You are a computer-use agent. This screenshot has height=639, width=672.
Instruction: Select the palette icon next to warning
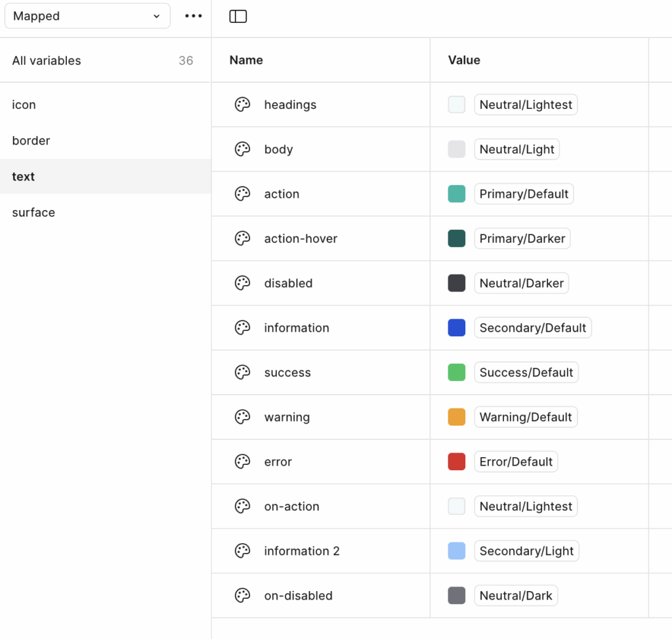[x=243, y=417]
